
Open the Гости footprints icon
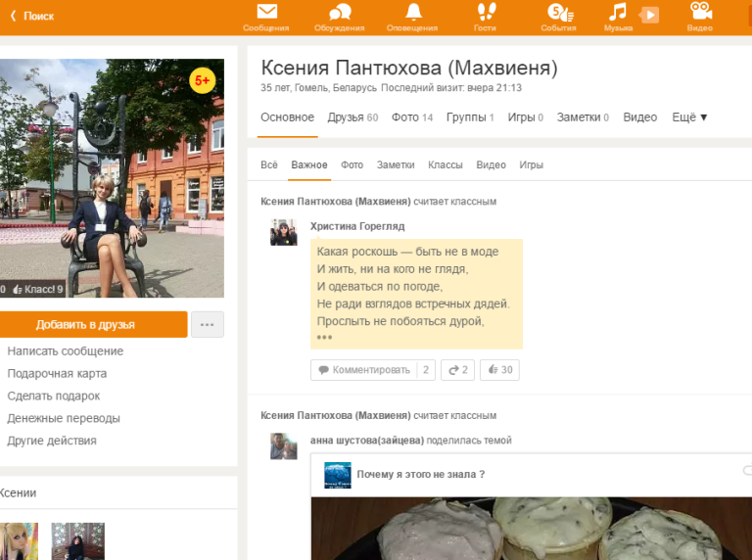486,12
